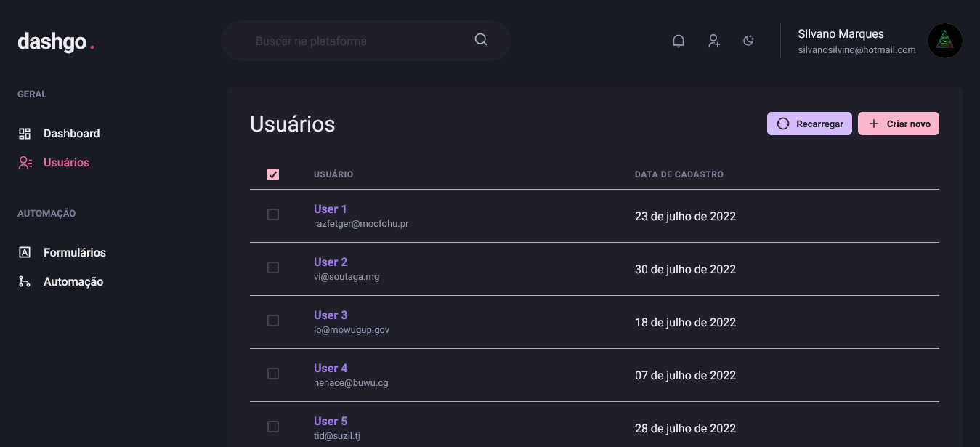The width and height of the screenshot is (980, 447).
Task: Check the checkbox next to User 3
Action: pos(273,320)
